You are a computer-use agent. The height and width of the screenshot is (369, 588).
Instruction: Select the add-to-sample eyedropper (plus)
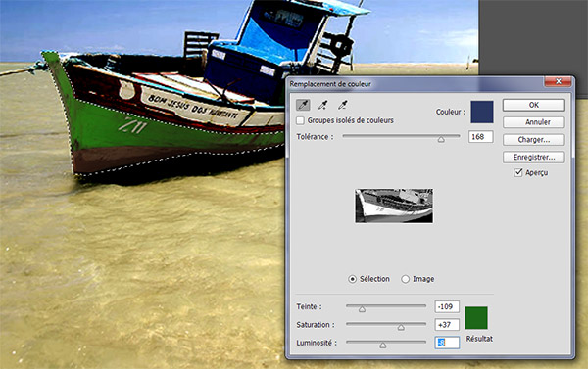click(322, 105)
